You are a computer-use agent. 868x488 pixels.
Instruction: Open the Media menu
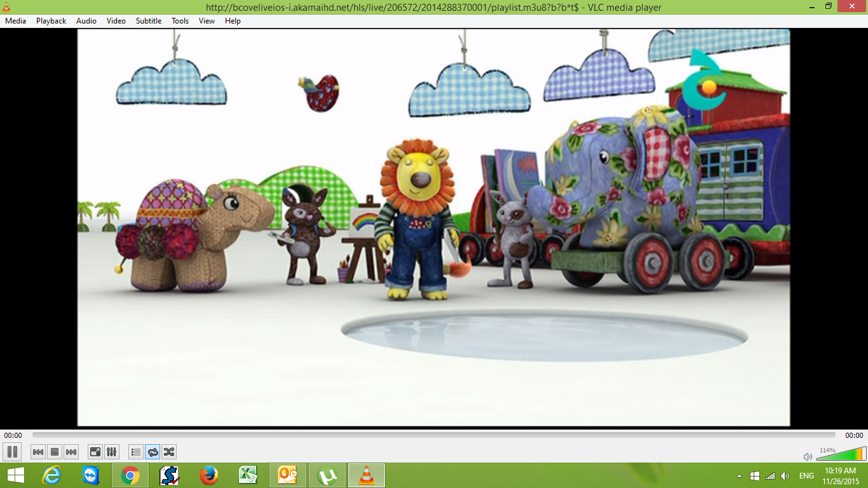click(15, 21)
